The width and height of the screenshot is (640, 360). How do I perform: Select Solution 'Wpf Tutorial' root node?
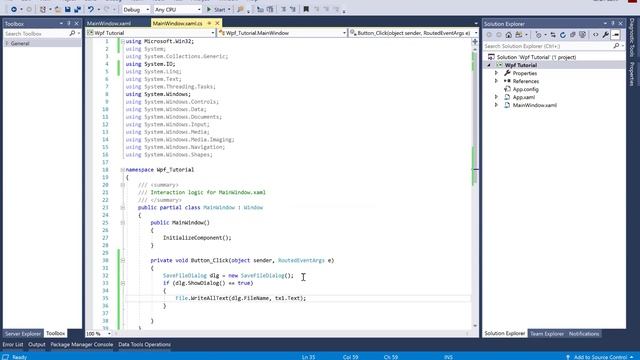(536, 57)
